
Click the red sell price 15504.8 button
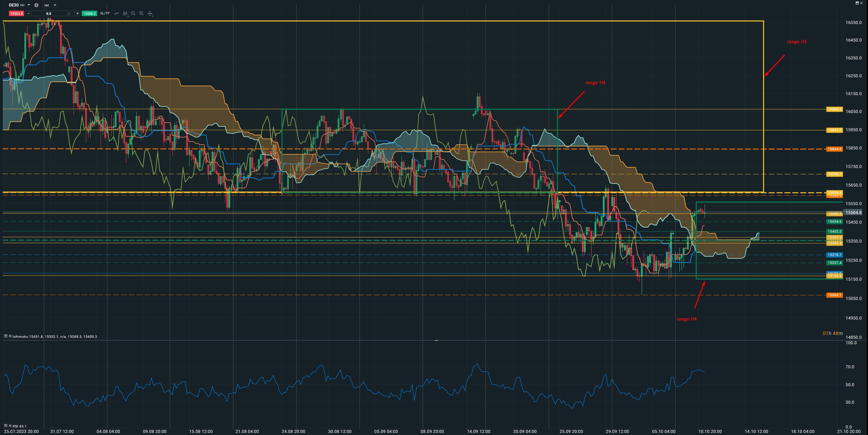pos(16,13)
